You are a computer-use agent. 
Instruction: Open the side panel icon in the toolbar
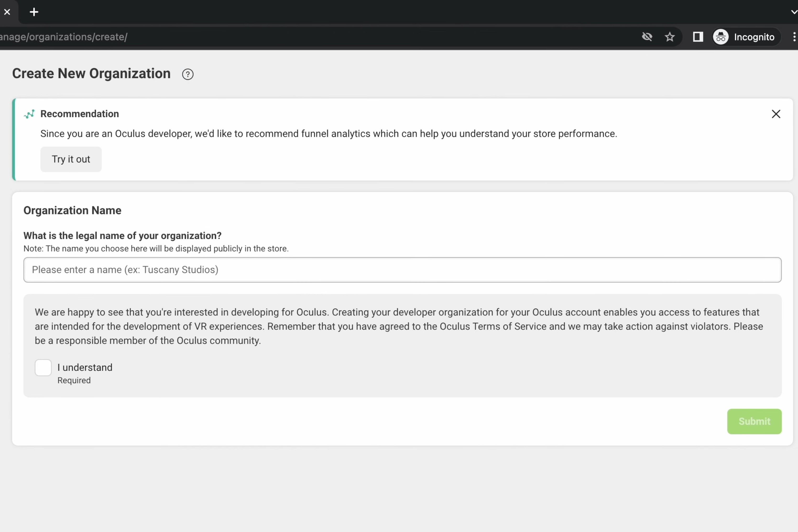point(698,37)
